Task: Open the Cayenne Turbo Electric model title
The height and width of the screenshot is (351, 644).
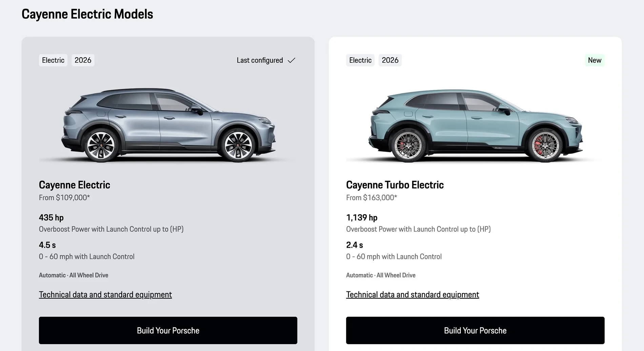Action: point(395,185)
